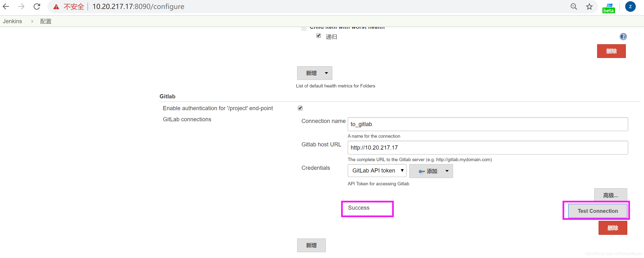
Task: Click the 'GitLab connections' label
Action: pos(187,119)
